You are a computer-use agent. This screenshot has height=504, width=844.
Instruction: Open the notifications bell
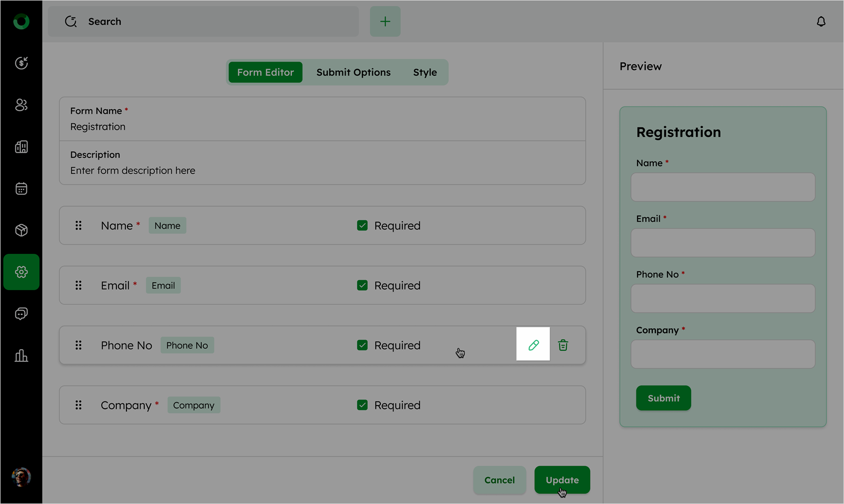coord(820,22)
